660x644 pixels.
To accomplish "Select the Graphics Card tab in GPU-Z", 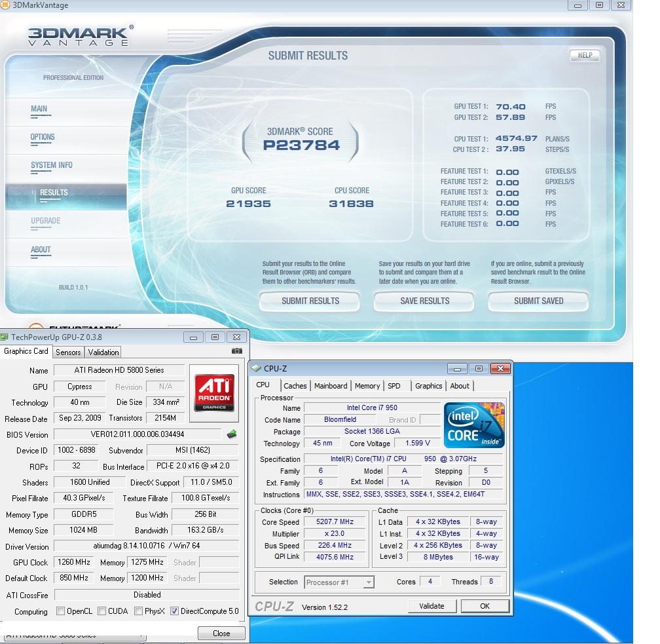I will click(x=26, y=351).
